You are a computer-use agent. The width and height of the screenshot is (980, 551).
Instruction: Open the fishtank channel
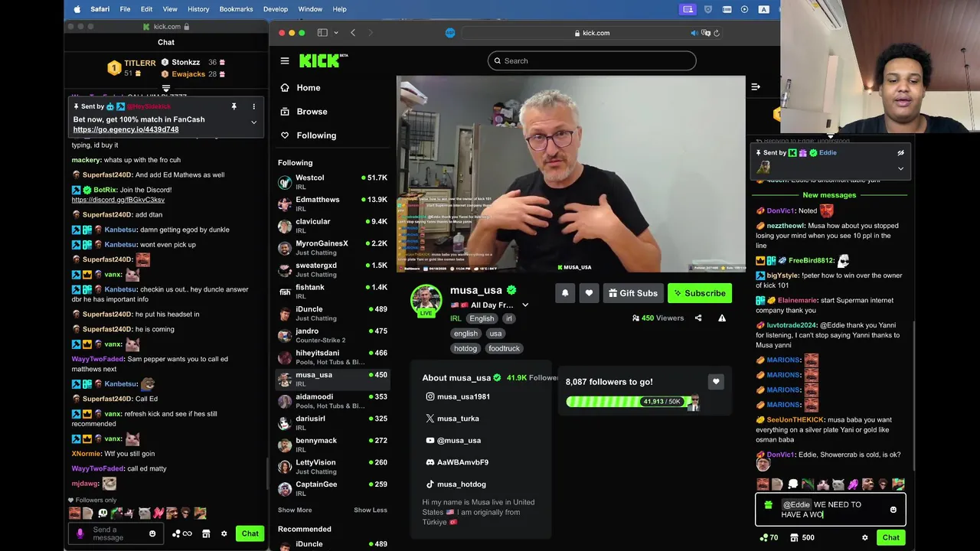point(332,291)
